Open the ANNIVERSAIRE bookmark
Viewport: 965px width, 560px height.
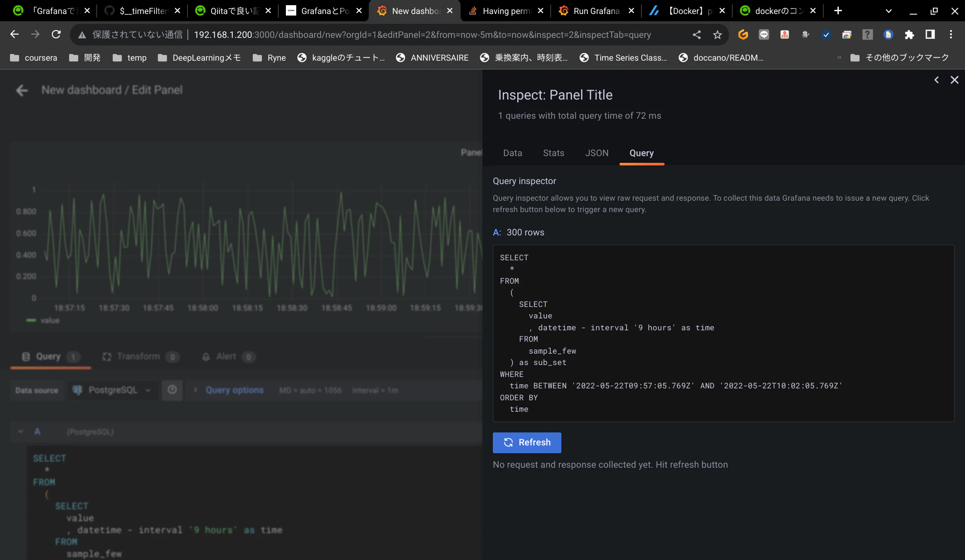coord(432,58)
